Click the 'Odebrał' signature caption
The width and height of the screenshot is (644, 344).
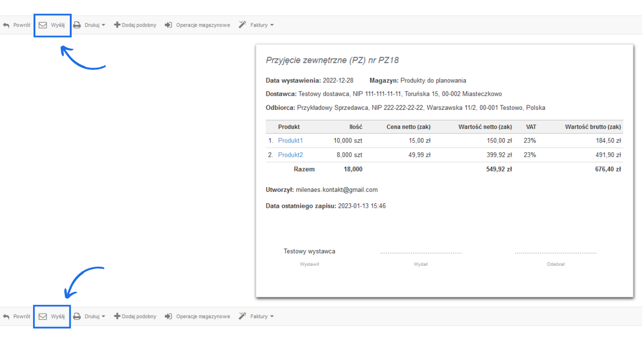[556, 264]
